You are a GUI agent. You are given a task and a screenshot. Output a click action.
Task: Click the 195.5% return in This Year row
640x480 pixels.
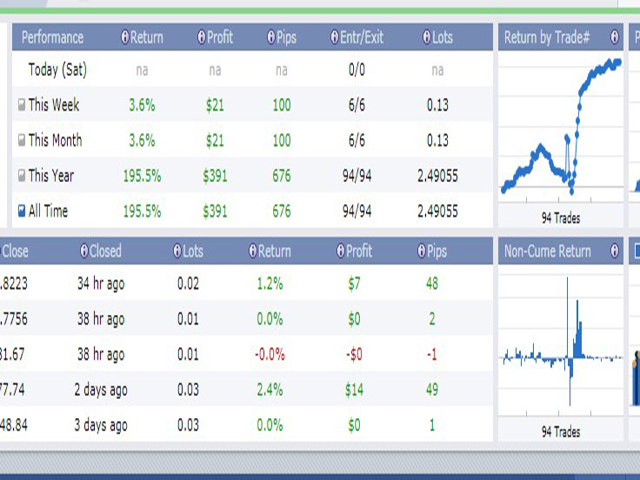click(142, 176)
